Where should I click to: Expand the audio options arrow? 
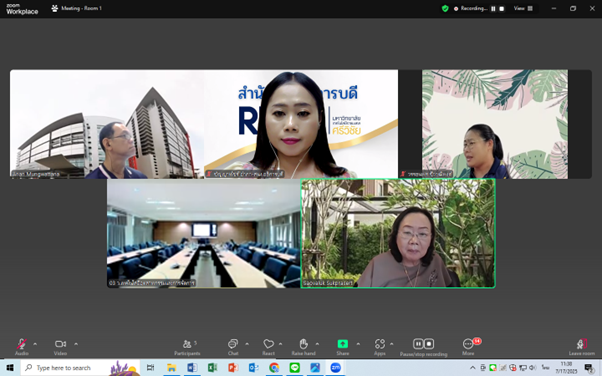tap(35, 344)
